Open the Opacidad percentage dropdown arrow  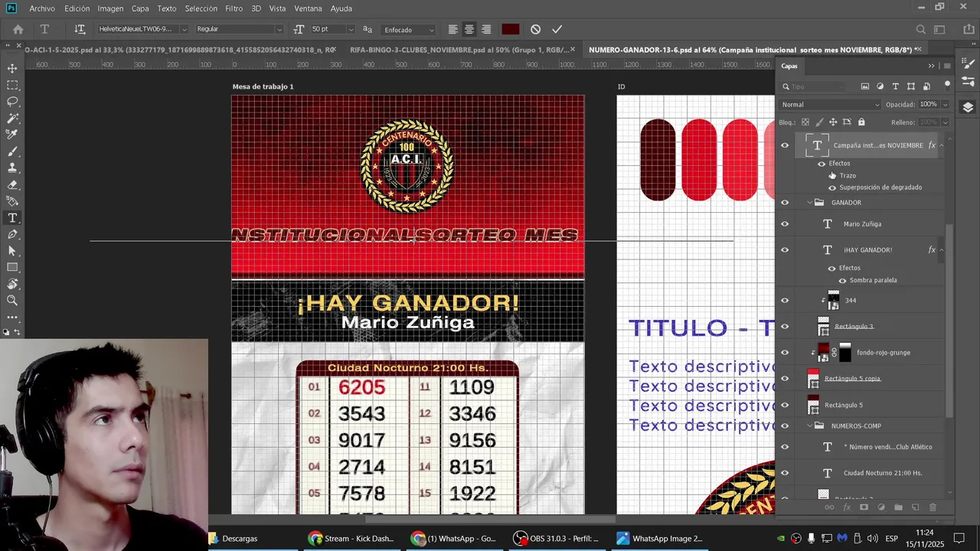pos(946,105)
